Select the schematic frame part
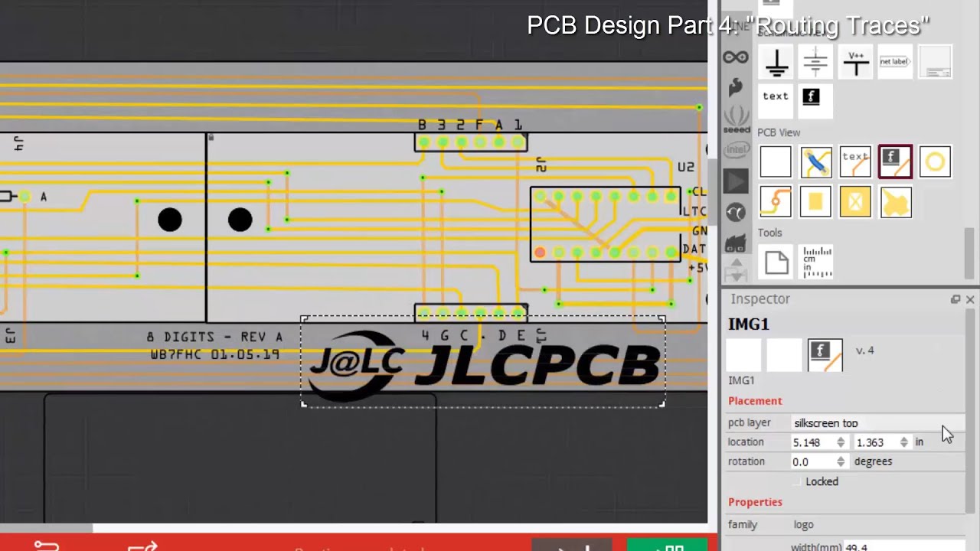The height and width of the screenshot is (551, 980). 935,63
